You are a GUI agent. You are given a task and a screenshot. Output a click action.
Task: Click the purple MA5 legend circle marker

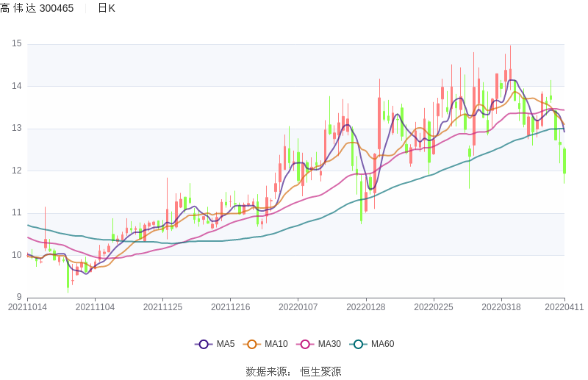pos(204,344)
